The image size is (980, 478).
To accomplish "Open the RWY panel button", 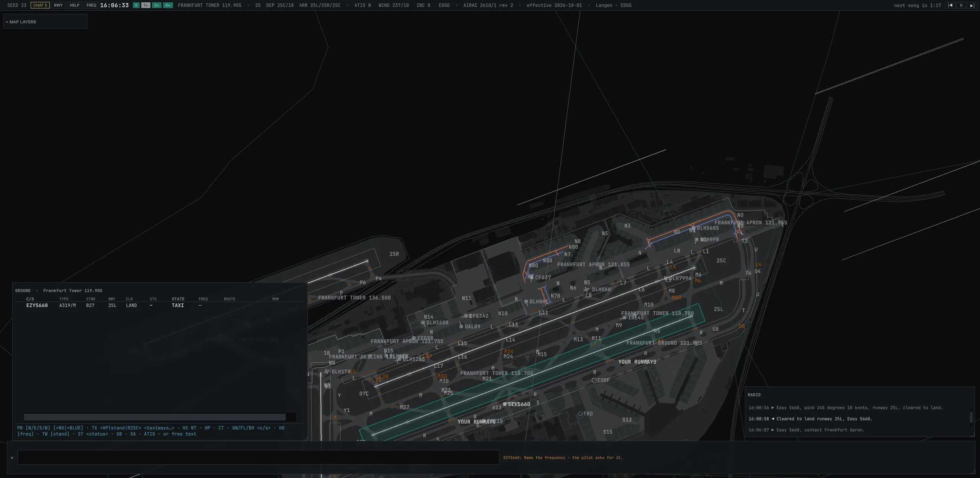I will 58,5.
